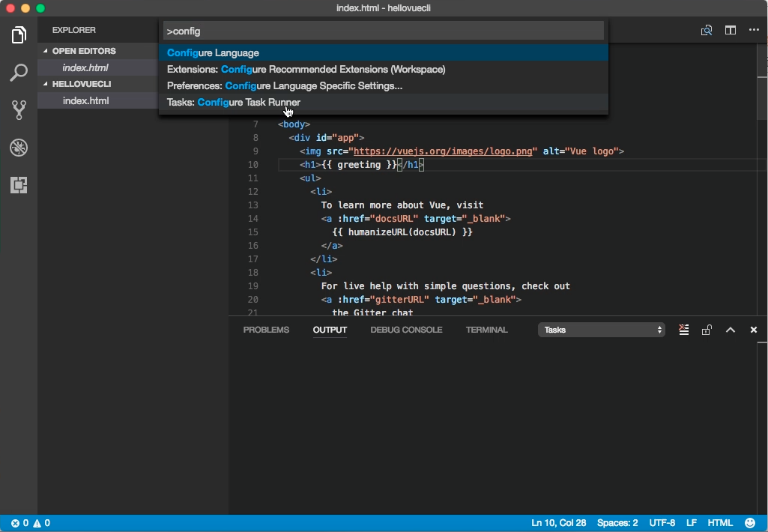The height and width of the screenshot is (532, 768).
Task: Toggle output scroll lock icon
Action: pos(707,330)
